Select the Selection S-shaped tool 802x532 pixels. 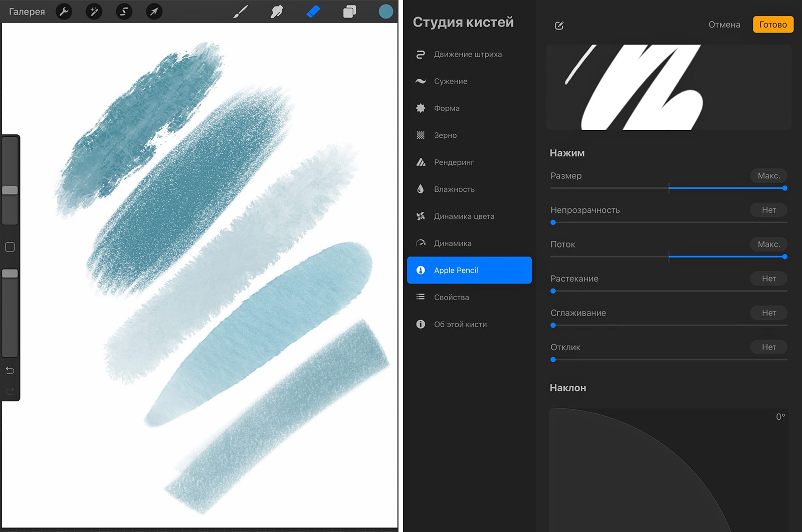pos(124,12)
